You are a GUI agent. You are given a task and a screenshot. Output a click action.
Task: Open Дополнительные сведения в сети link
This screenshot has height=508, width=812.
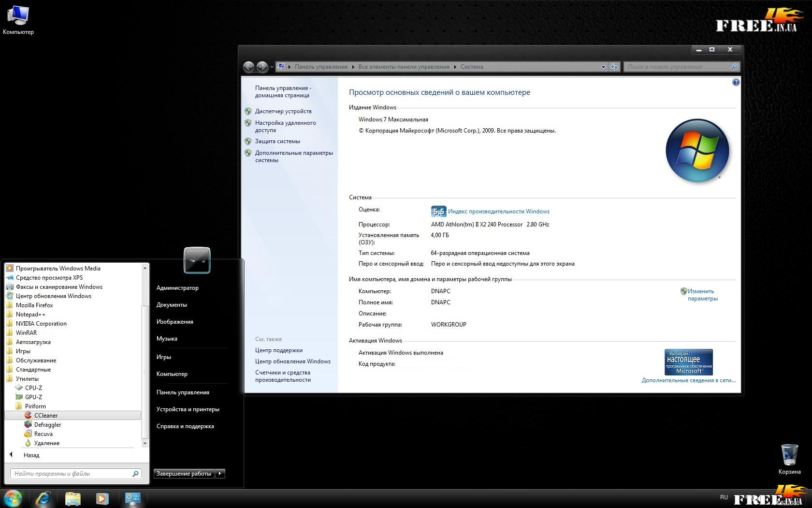pos(688,380)
